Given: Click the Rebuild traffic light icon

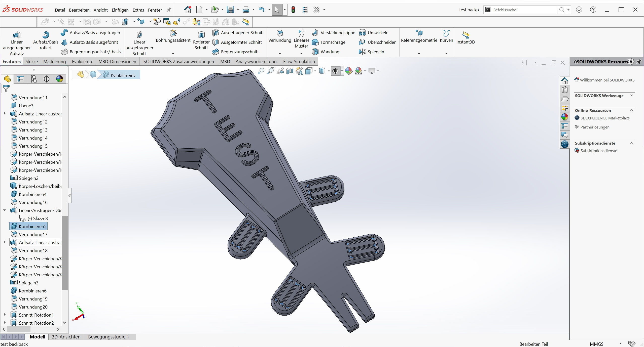Looking at the screenshot, I should (x=293, y=10).
